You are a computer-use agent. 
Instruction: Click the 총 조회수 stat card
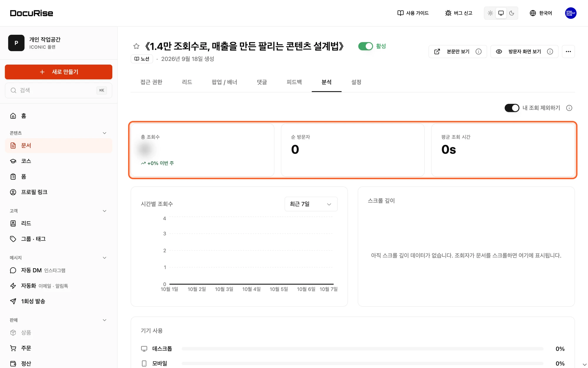[x=203, y=150]
